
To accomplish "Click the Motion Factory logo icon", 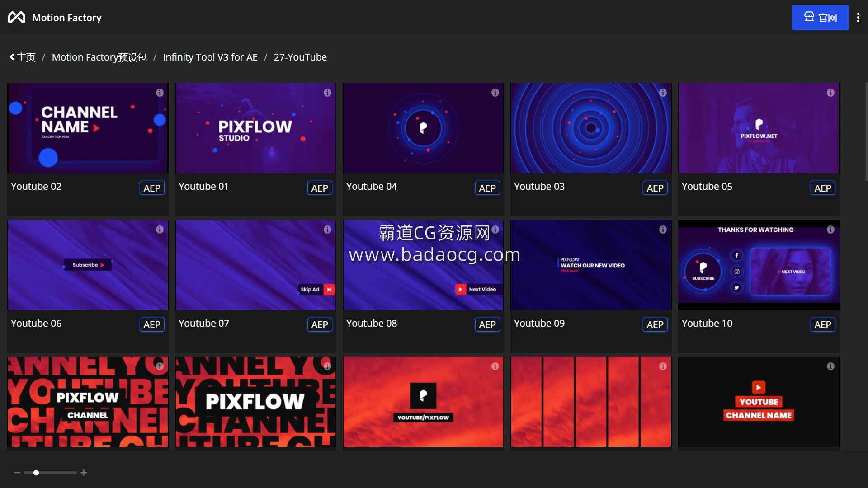I will pos(17,18).
